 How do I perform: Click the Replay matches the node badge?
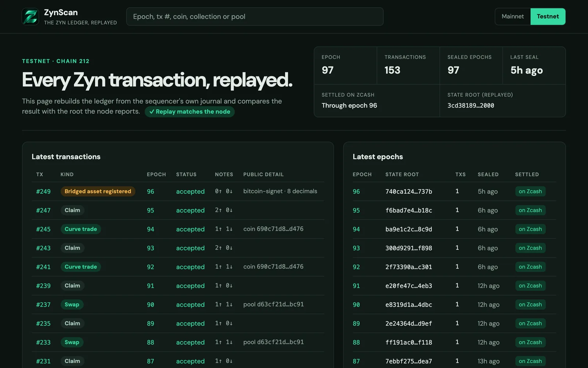[190, 112]
